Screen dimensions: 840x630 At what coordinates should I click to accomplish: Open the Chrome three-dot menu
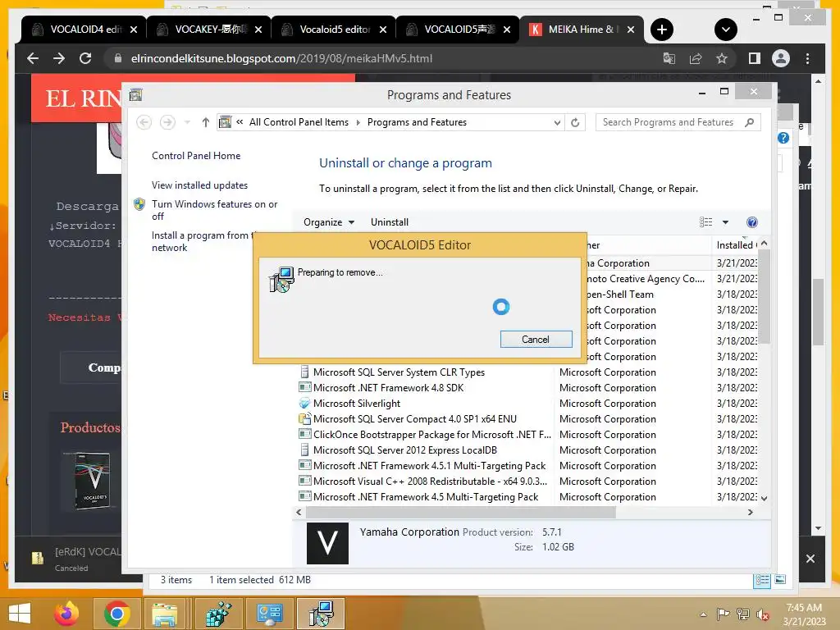(x=807, y=58)
